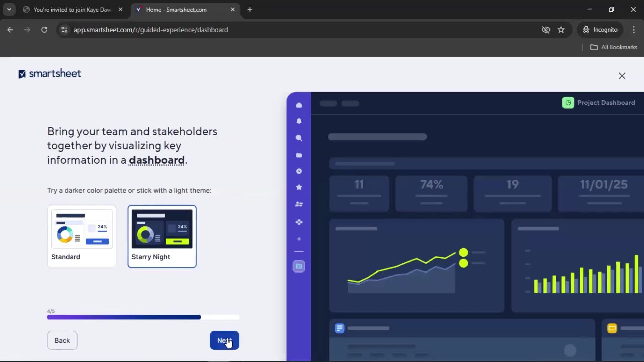Close the guided experience with X
Screen dimensions: 644x362
point(622,76)
